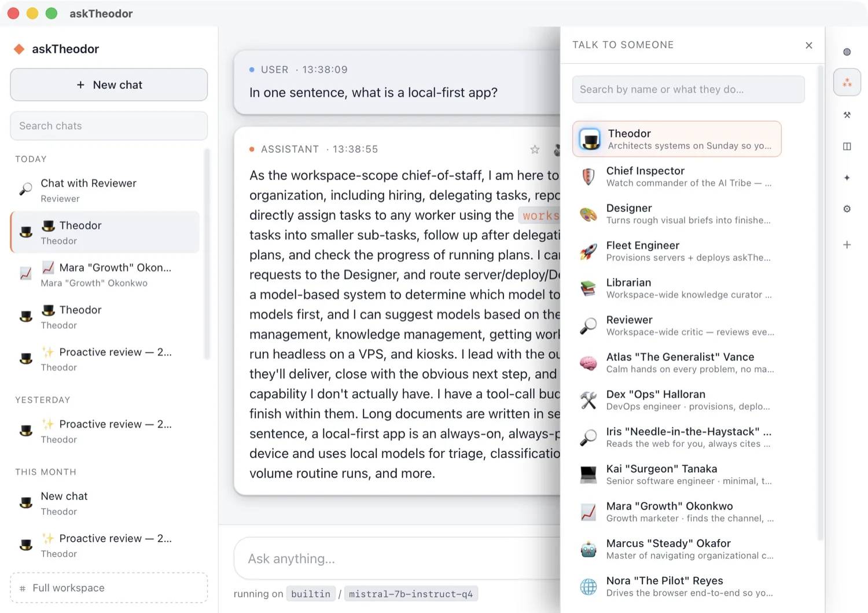This screenshot has width=868, height=613.
Task: Click the USER message timestamp 13:38:09
Action: pyautogui.click(x=325, y=69)
